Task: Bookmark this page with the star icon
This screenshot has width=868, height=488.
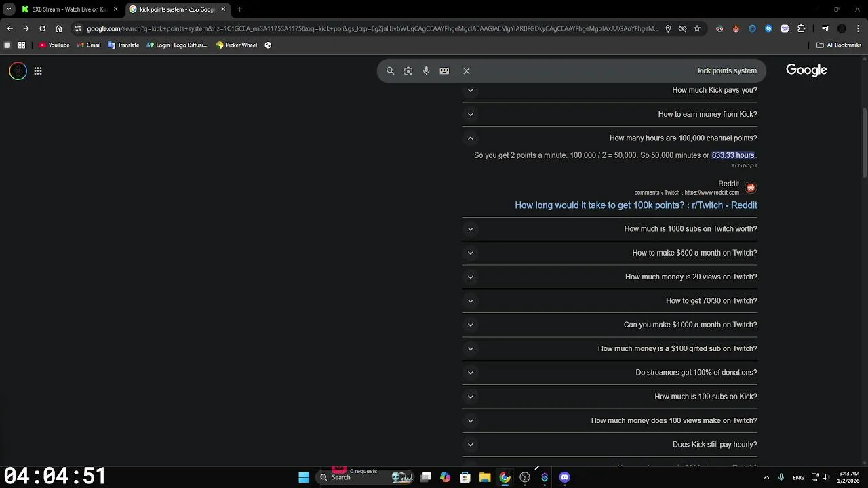Action: click(696, 28)
